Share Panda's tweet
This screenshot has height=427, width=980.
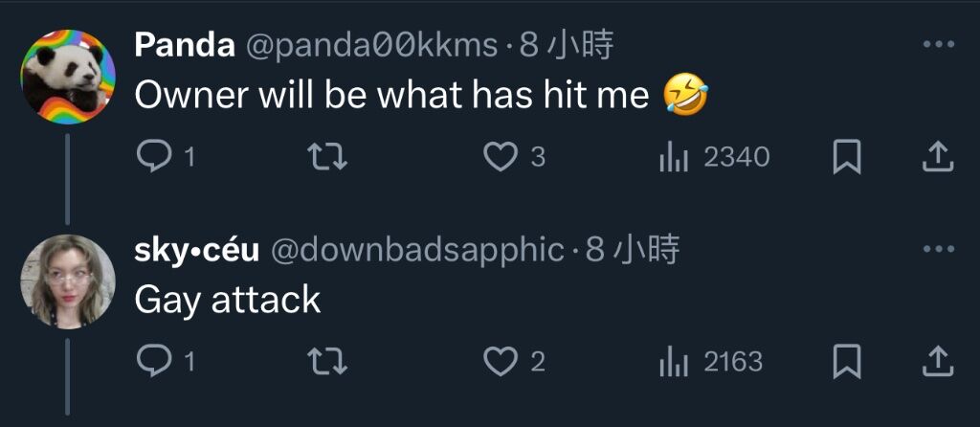tap(938, 156)
